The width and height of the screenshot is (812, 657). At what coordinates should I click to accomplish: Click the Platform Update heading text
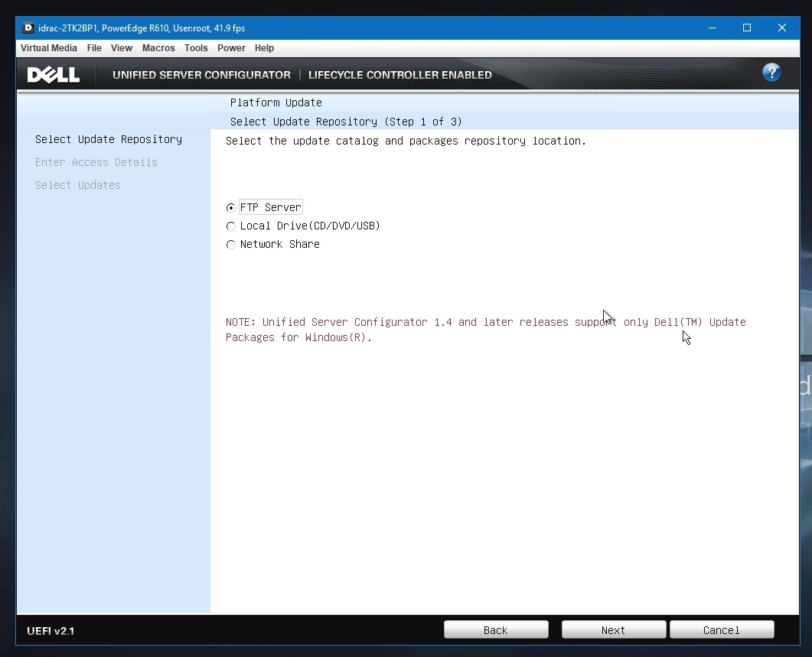tap(276, 102)
